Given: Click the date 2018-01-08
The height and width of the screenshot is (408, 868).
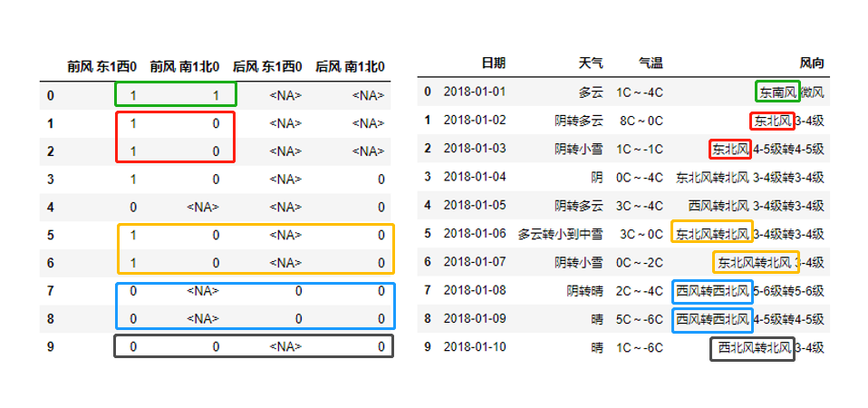Looking at the screenshot, I should [x=475, y=291].
